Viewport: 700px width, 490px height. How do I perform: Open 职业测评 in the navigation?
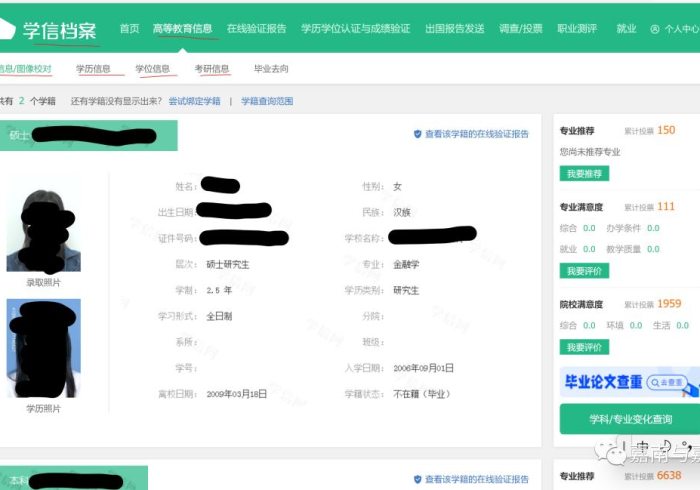(x=577, y=29)
